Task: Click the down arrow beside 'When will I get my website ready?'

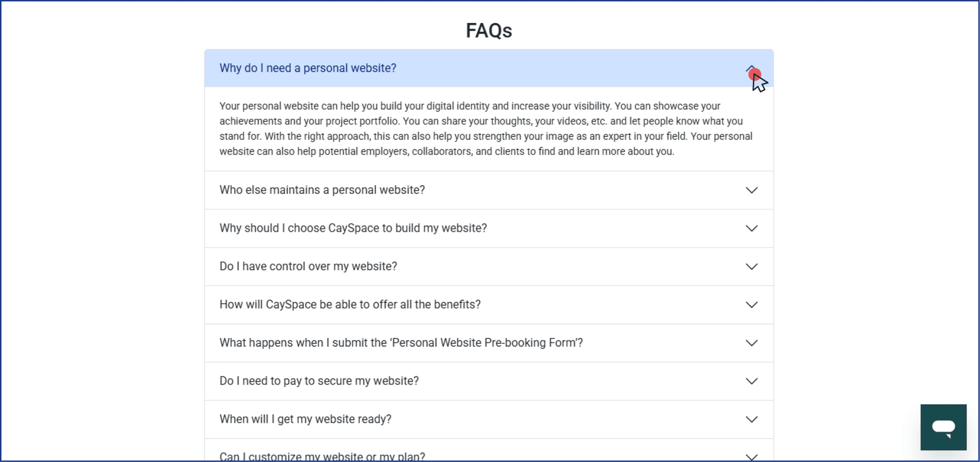Action: pos(751,419)
